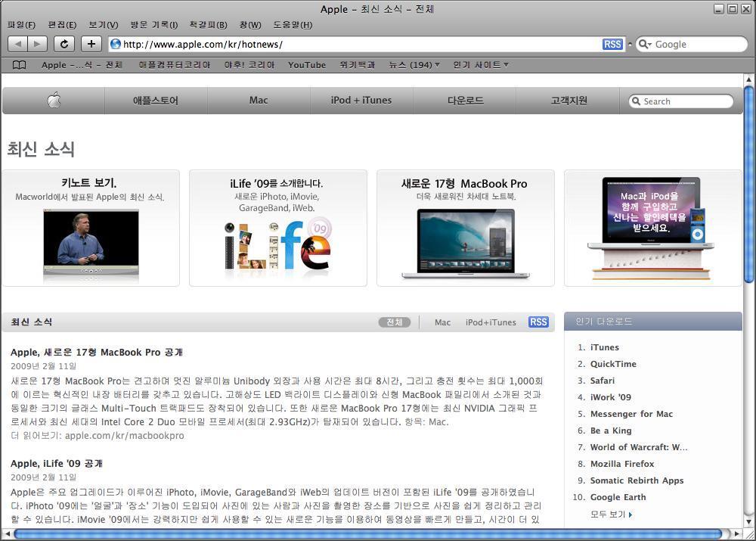The width and height of the screenshot is (756, 541).
Task: Open 'Apple, 새로운 17형 MacBook Pro 공개' headline
Action: click(97, 353)
